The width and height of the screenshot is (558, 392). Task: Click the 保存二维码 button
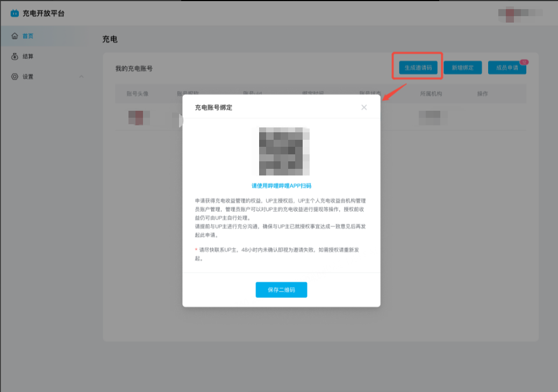click(x=281, y=290)
